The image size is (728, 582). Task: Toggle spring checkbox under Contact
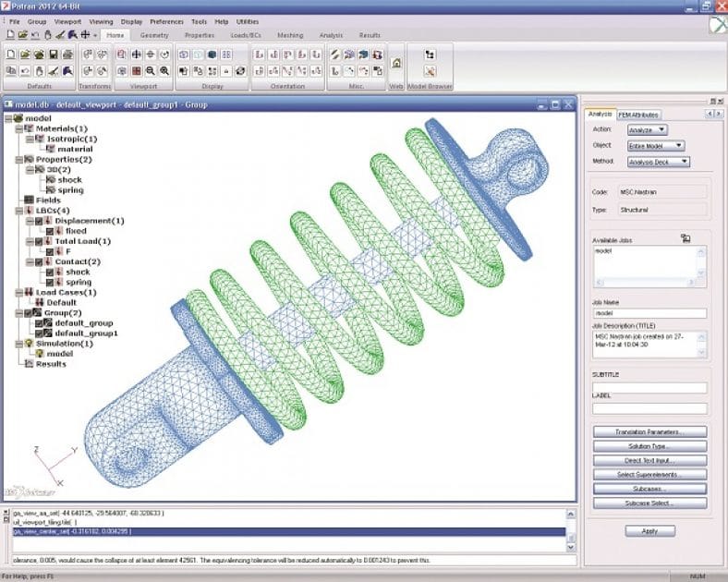click(x=50, y=282)
